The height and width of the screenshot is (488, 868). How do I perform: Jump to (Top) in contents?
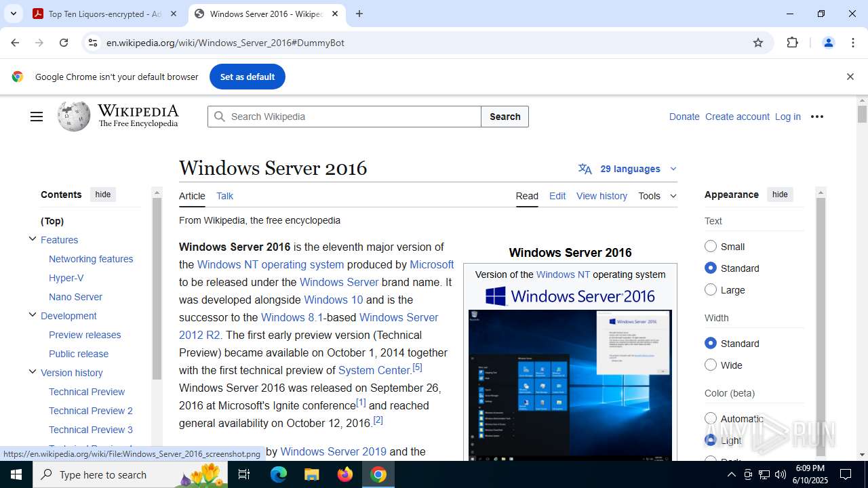(x=52, y=221)
